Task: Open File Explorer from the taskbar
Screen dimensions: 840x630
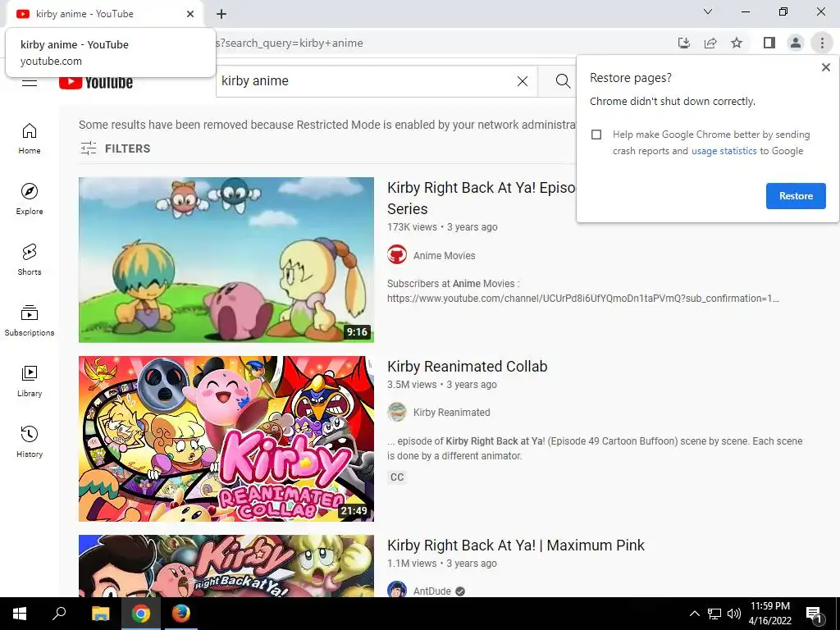Action: [100, 614]
